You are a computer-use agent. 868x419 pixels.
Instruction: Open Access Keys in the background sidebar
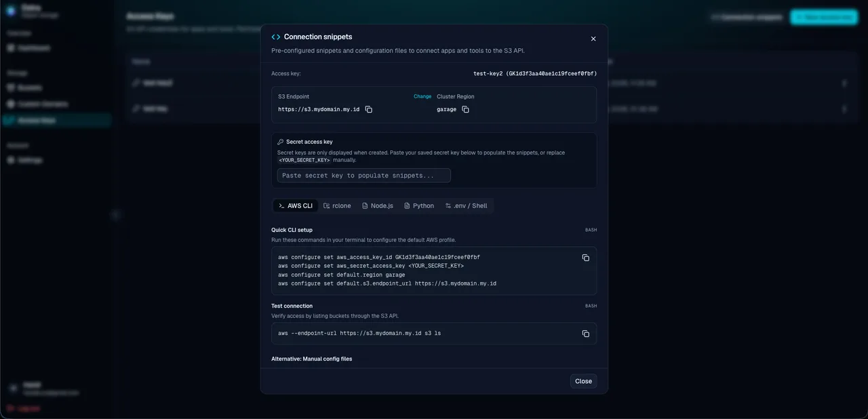click(56, 121)
